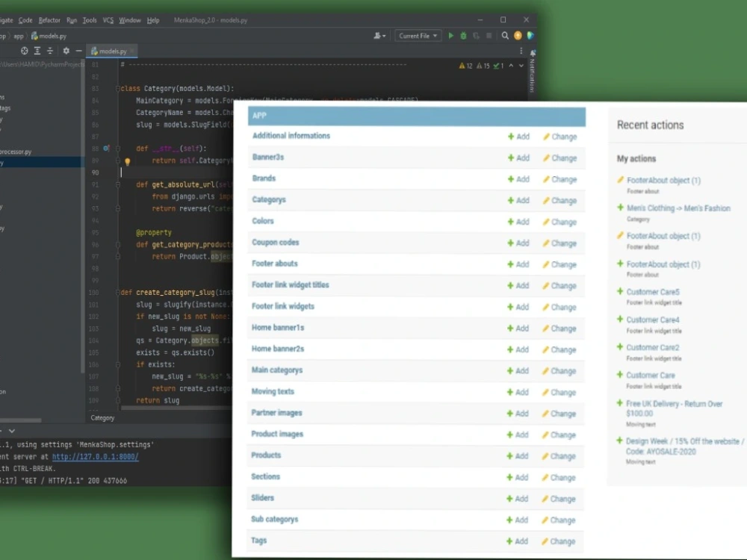The height and width of the screenshot is (560, 747).
Task: Add a new Additional information entry
Action: [518, 137]
